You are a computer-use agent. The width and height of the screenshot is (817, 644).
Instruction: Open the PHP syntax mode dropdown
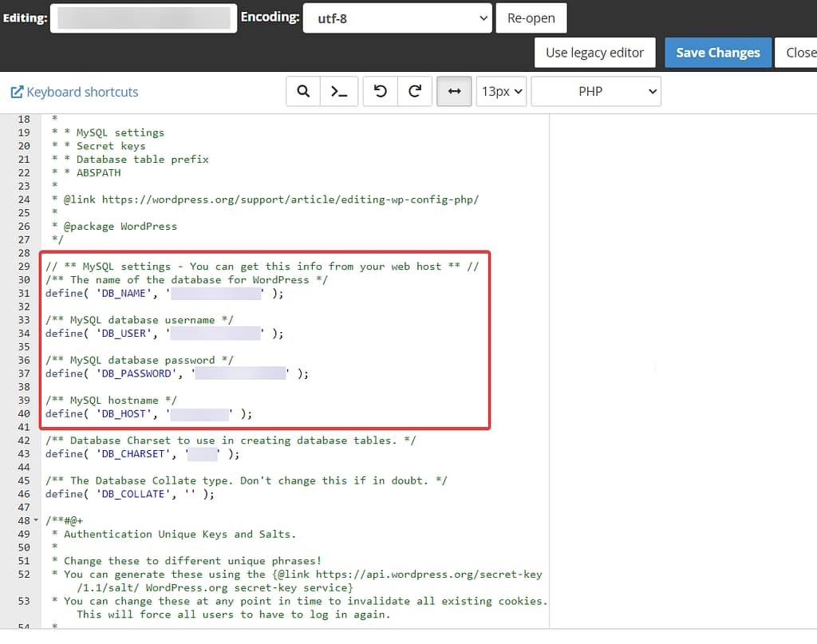[x=595, y=91]
